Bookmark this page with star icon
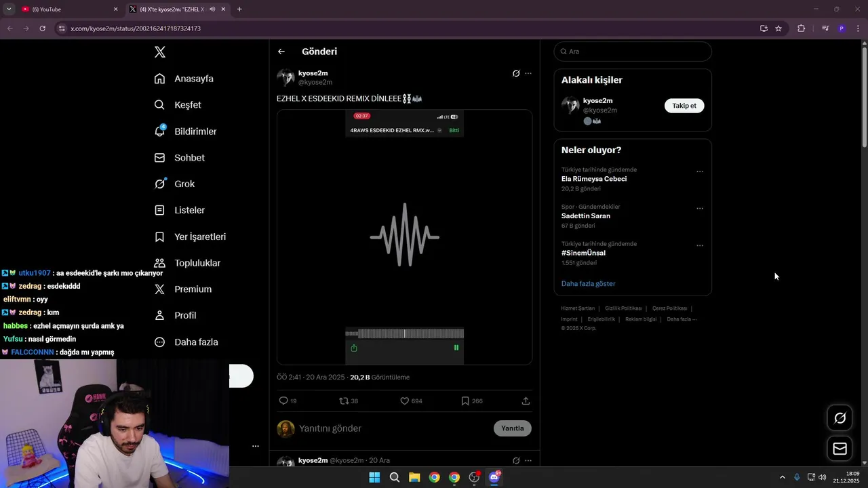This screenshot has width=868, height=488. pos(778,28)
